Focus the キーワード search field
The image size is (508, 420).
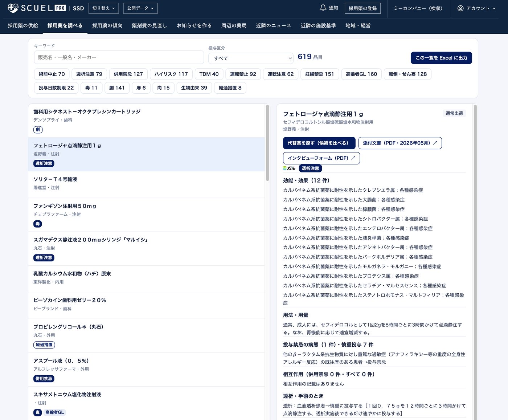click(x=119, y=57)
